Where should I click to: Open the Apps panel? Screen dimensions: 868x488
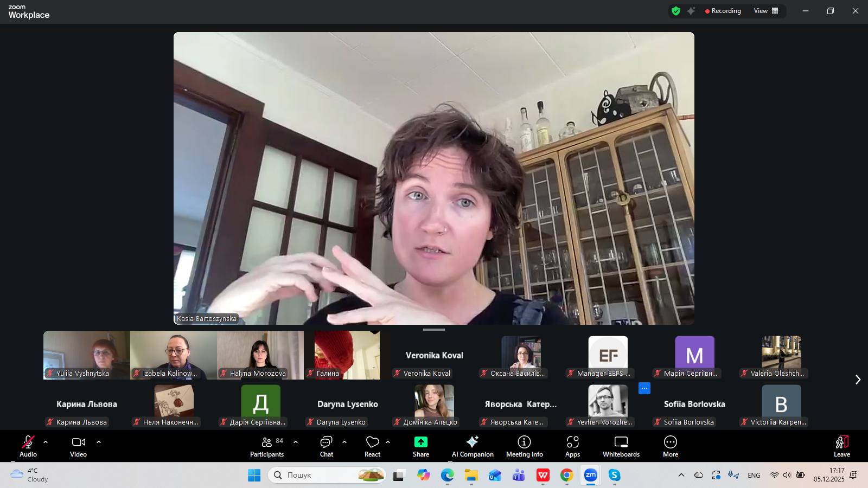572,446
